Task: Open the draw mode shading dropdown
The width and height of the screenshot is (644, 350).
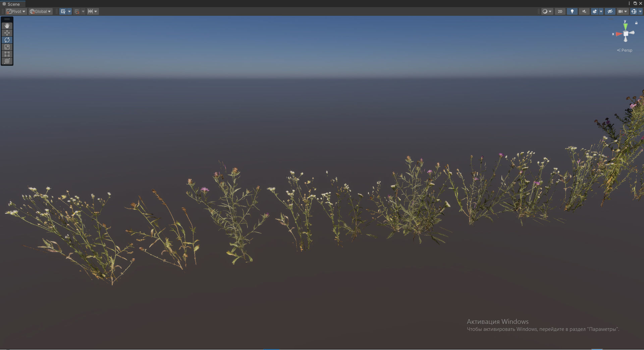Action: (x=547, y=11)
